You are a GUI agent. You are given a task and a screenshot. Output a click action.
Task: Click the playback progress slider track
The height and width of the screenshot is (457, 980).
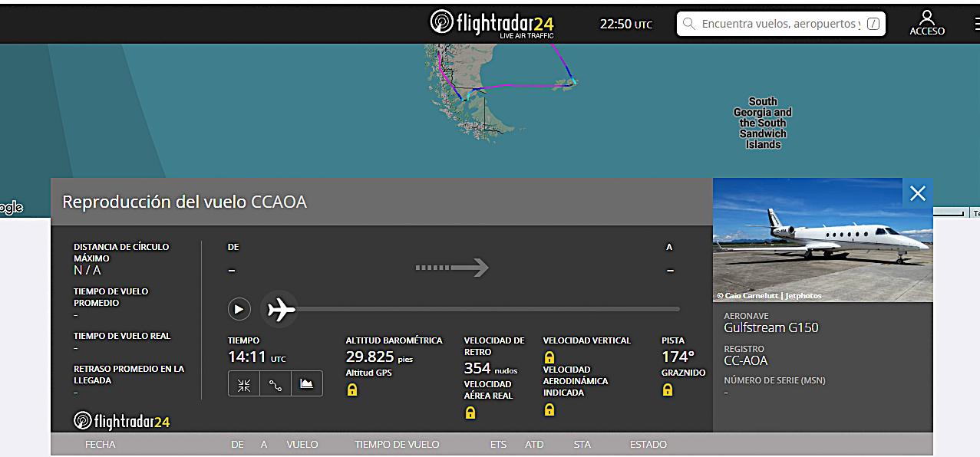pos(488,309)
